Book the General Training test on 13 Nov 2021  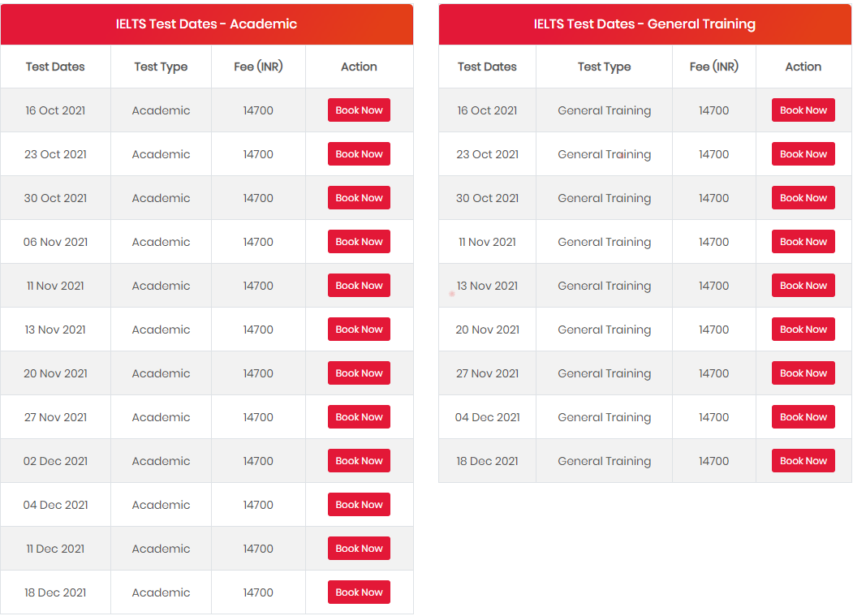pyautogui.click(x=803, y=285)
